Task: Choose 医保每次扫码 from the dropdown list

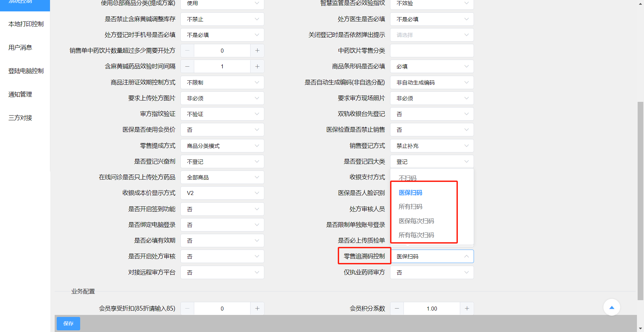Action: tap(416, 221)
